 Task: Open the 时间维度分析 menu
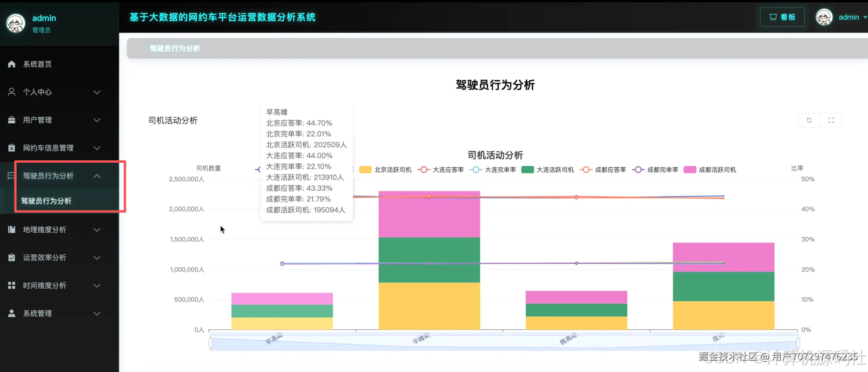click(59, 285)
